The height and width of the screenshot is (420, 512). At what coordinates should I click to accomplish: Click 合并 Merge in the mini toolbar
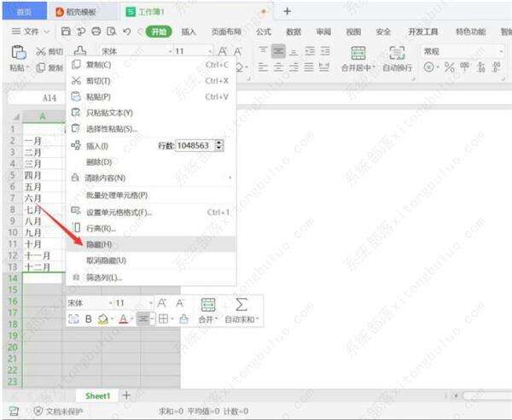(207, 311)
